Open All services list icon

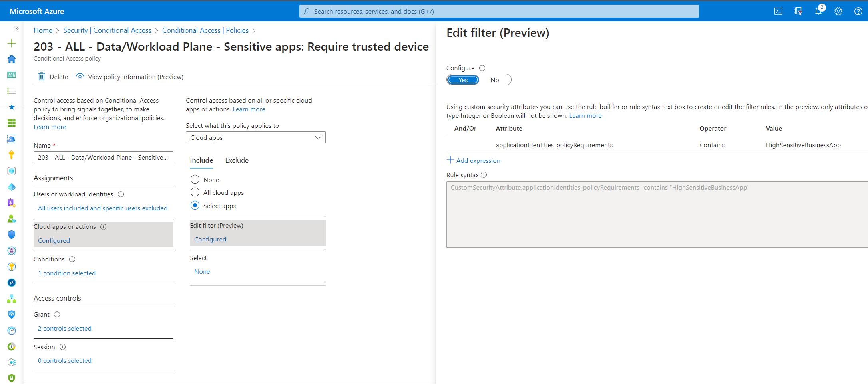12,91
